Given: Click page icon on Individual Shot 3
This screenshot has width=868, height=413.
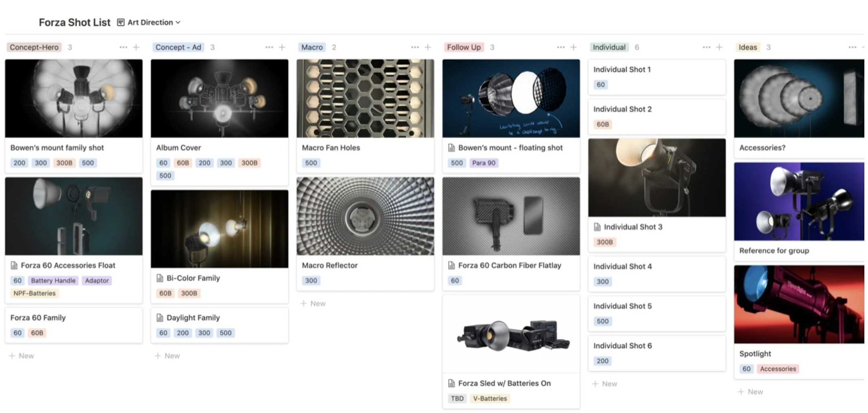Looking at the screenshot, I should tap(597, 227).
